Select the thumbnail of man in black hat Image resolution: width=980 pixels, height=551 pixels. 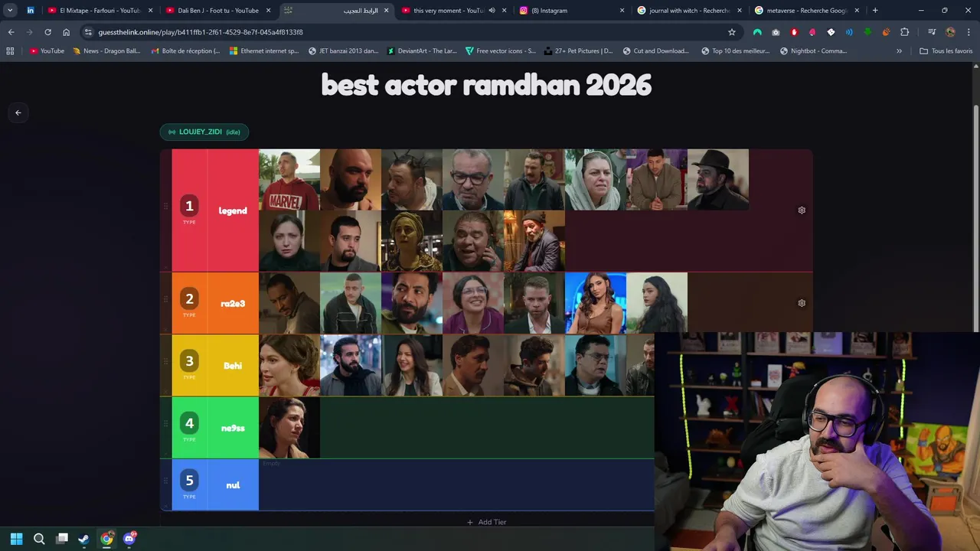pos(718,179)
